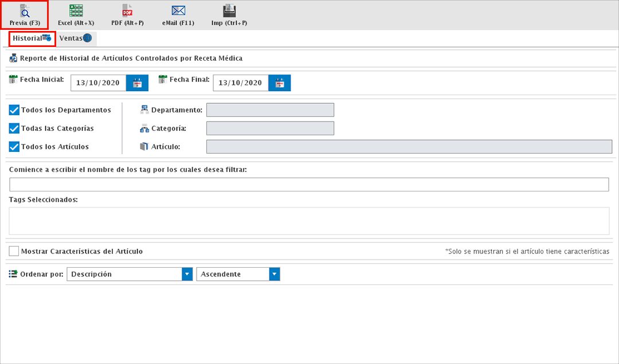This screenshot has width=619, height=364.
Task: Export report with Excel (Alt+X) icon
Action: (76, 11)
